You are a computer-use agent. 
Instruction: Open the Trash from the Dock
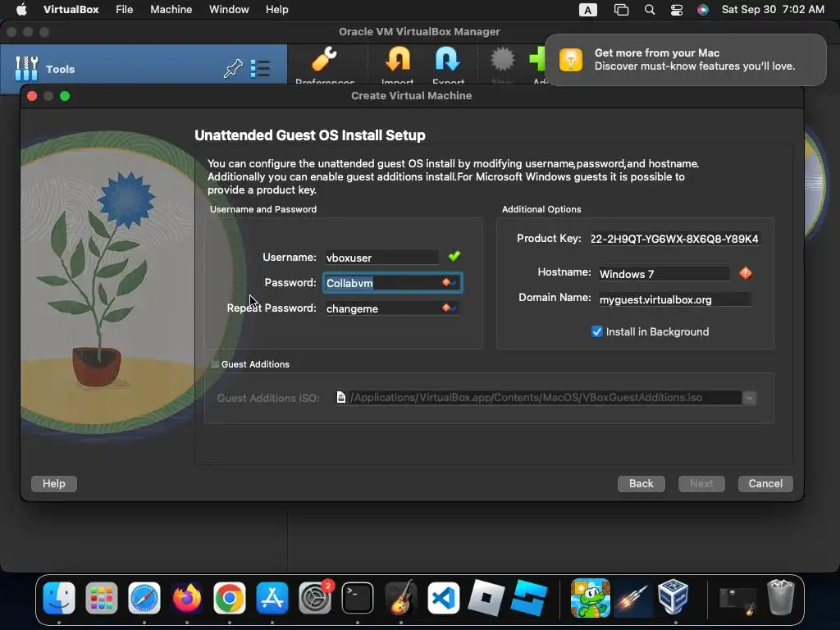[781, 597]
